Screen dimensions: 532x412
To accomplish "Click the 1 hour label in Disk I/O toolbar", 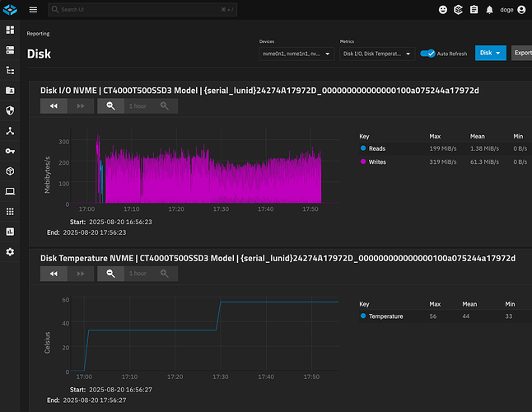I will (138, 106).
